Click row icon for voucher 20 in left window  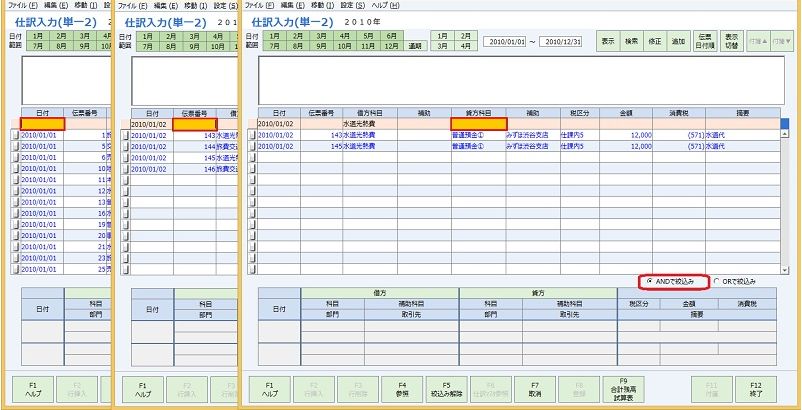pyautogui.click(x=16, y=236)
